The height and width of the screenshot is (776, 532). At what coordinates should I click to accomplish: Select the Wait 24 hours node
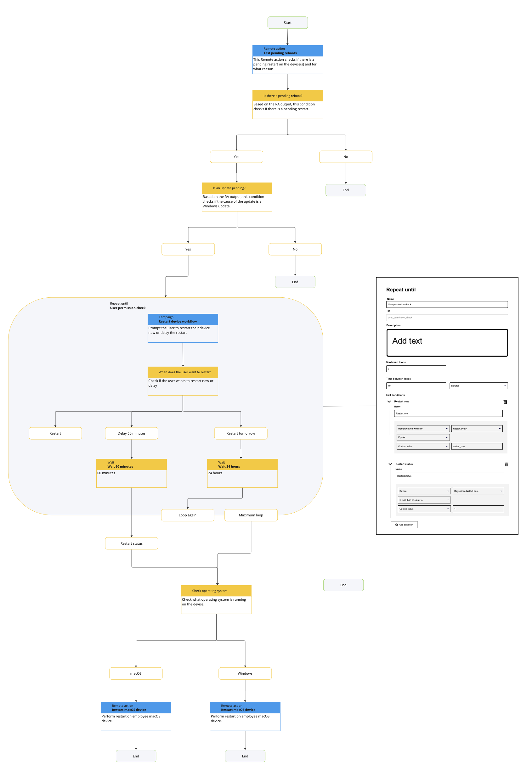(242, 473)
